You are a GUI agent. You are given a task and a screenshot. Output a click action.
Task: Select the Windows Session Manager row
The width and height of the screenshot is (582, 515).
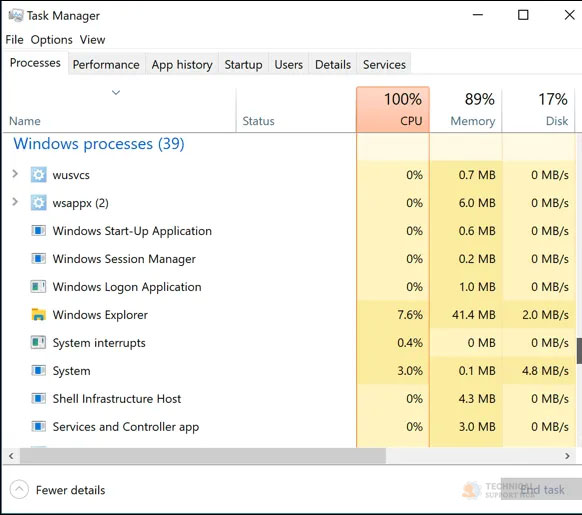(290, 258)
